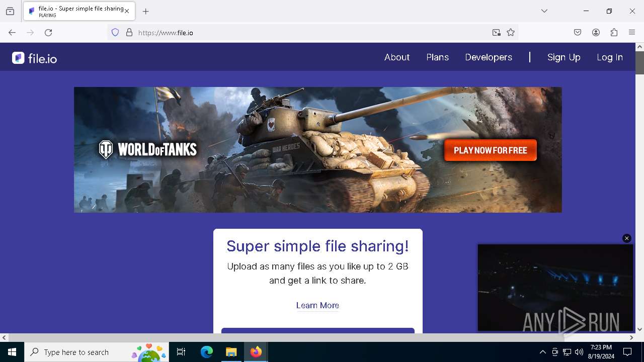644x362 pixels.
Task: Click the floating video thumbnail
Action: [x=555, y=288]
